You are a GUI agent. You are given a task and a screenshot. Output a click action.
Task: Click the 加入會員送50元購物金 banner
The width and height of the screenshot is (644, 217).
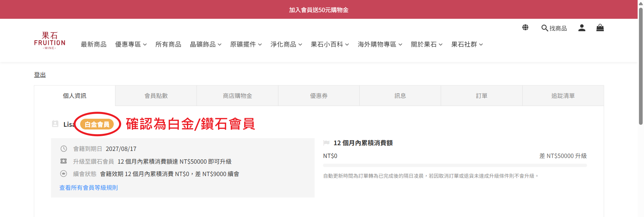tap(319, 10)
